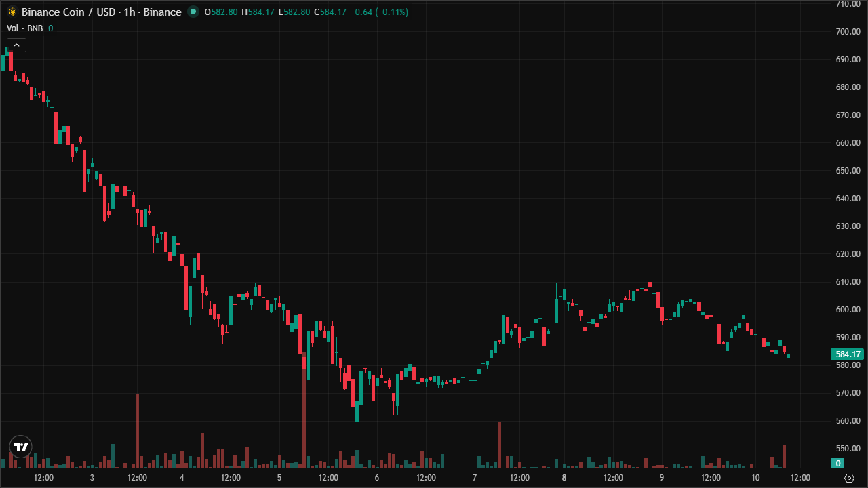
Task: Click the date label 7 on time axis
Action: [x=475, y=478]
